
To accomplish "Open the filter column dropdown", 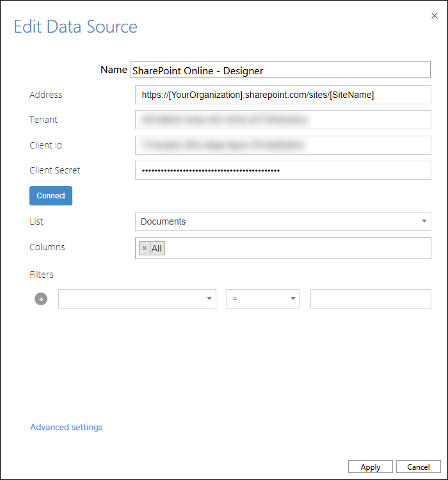I will 137,299.
